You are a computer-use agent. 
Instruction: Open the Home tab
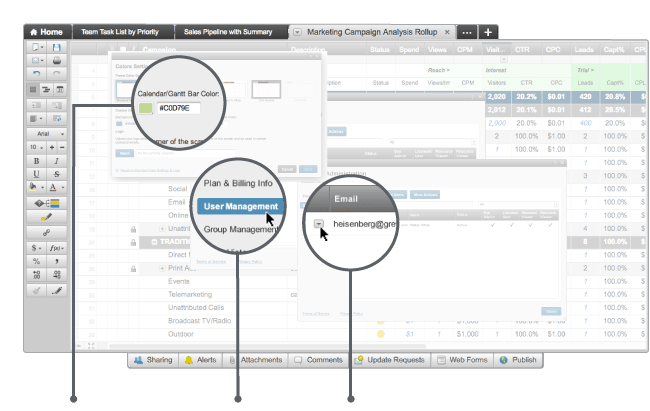pos(47,32)
